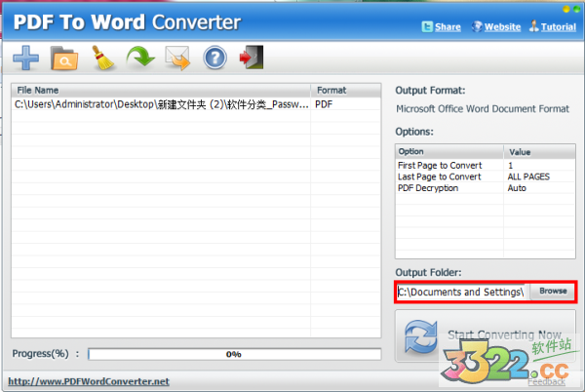Select PDF Decryption option row
585x392 pixels.
428,188
